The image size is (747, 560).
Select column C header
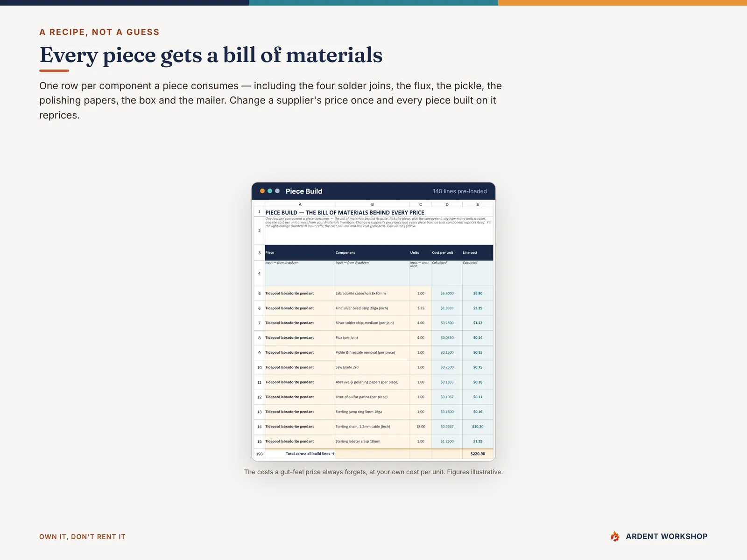421,204
